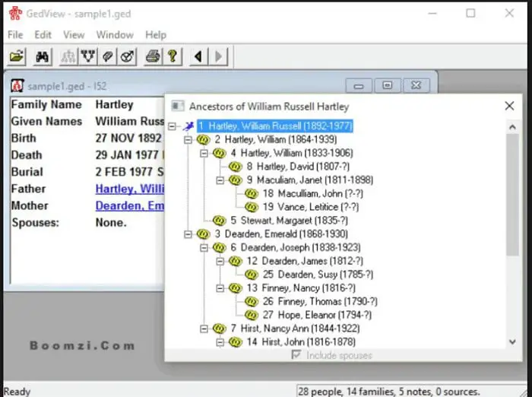Image resolution: width=532 pixels, height=397 pixels.
Task: Click the ancestors tree scrollbar thumb
Action: click(512, 195)
